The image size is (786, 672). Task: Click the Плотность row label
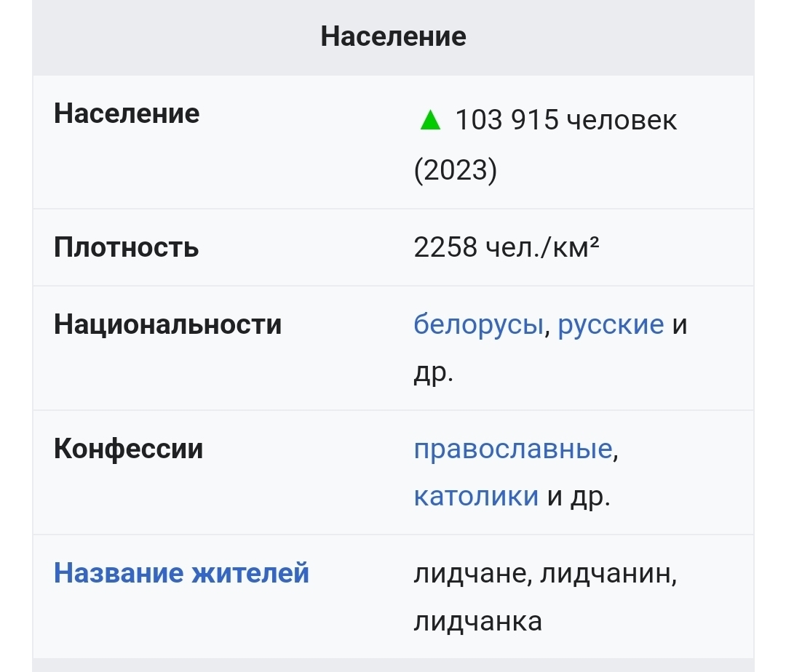pos(126,248)
